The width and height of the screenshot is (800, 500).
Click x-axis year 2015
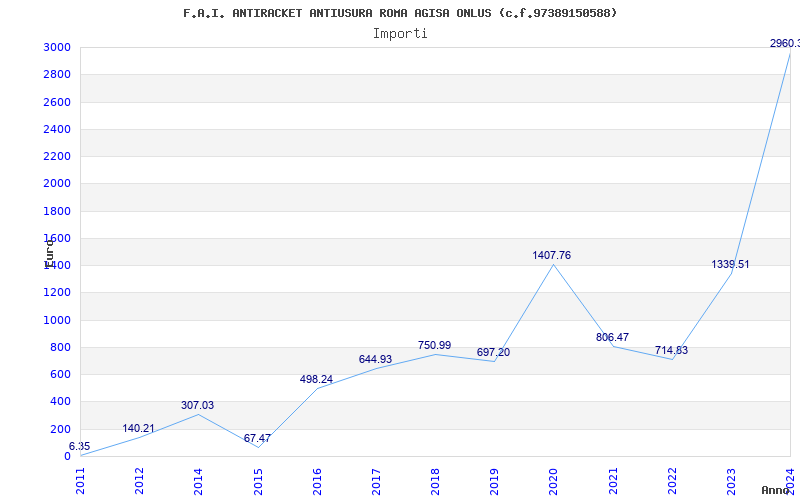[x=258, y=481]
